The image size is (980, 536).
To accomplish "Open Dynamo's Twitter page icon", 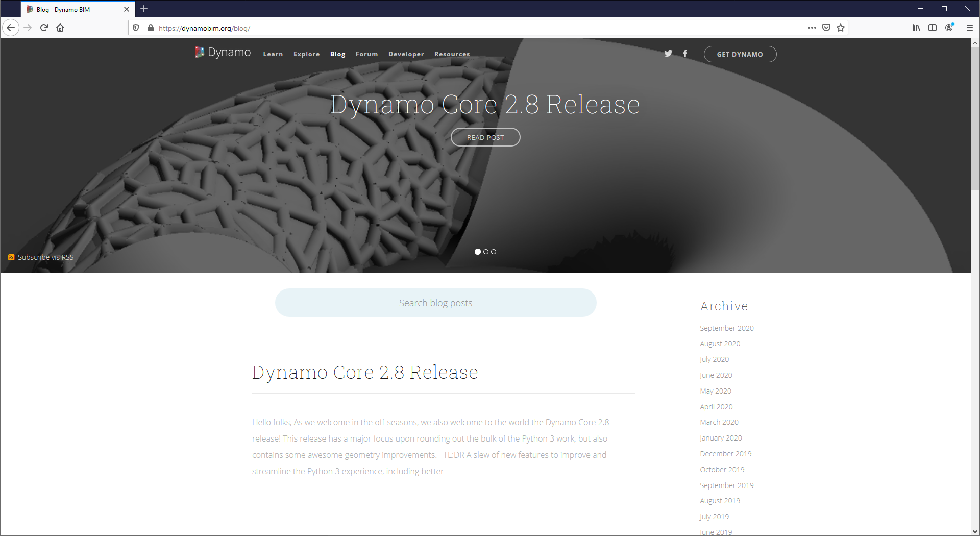I will pyautogui.click(x=668, y=54).
